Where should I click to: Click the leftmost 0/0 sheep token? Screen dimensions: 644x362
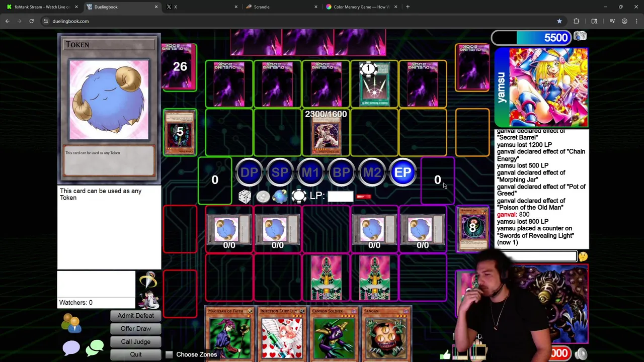(229, 230)
